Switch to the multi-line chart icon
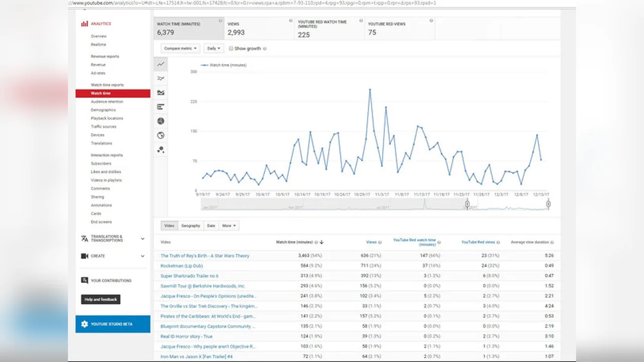644x362 pixels. [x=160, y=78]
